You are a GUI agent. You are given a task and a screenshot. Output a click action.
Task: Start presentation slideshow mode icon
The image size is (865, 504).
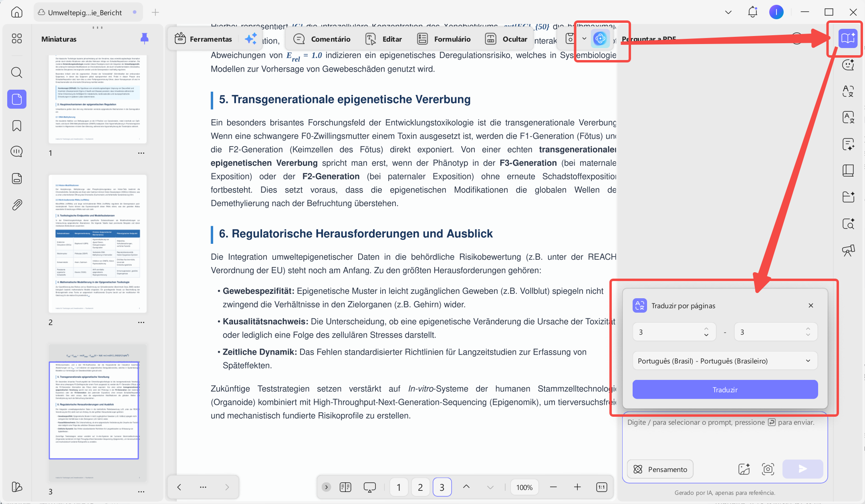click(x=369, y=487)
